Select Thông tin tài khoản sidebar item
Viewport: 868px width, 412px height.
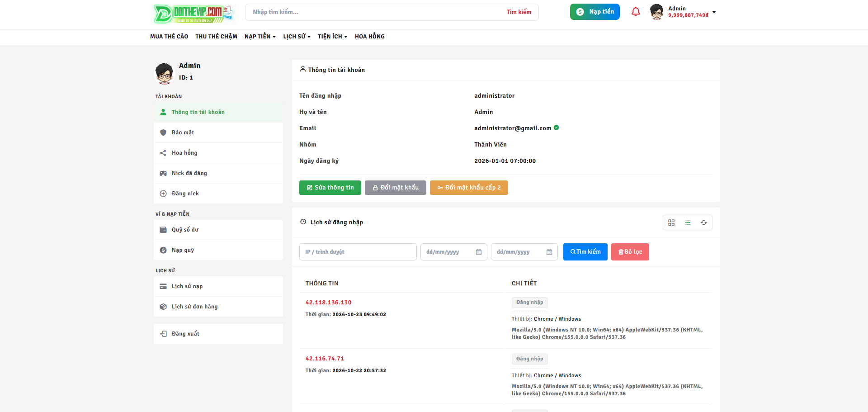click(x=218, y=112)
